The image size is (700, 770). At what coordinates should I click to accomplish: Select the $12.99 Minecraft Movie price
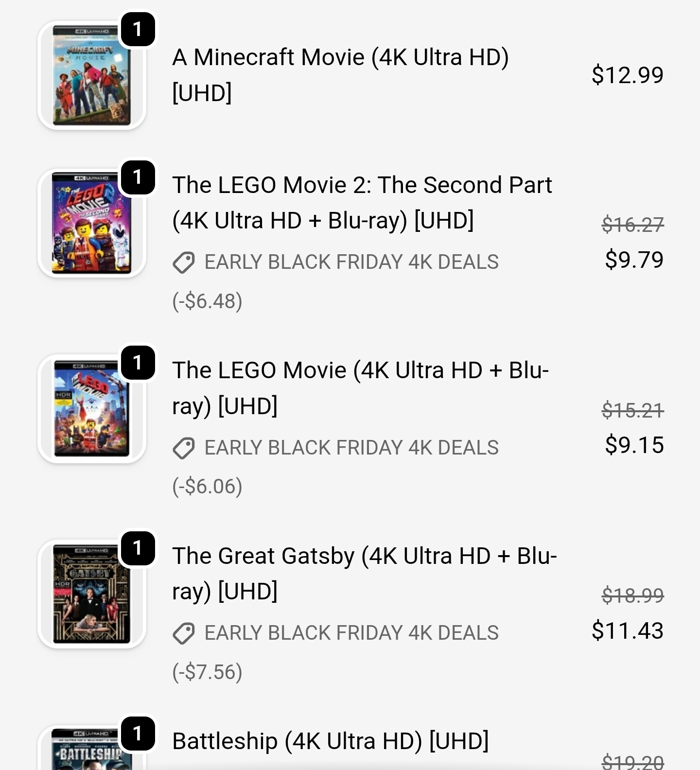(x=627, y=75)
